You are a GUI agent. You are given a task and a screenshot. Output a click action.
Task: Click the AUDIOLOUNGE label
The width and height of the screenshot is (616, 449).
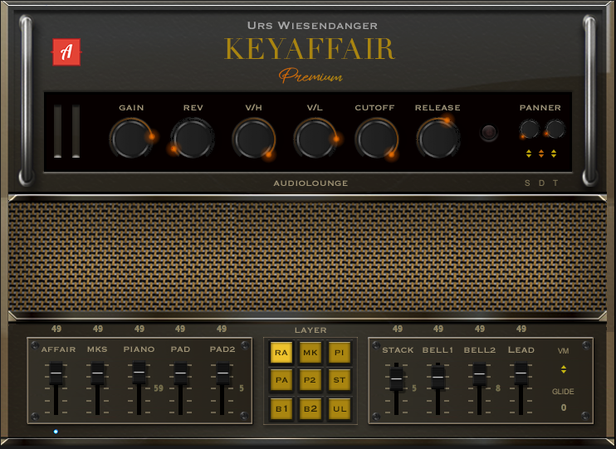[x=311, y=183]
